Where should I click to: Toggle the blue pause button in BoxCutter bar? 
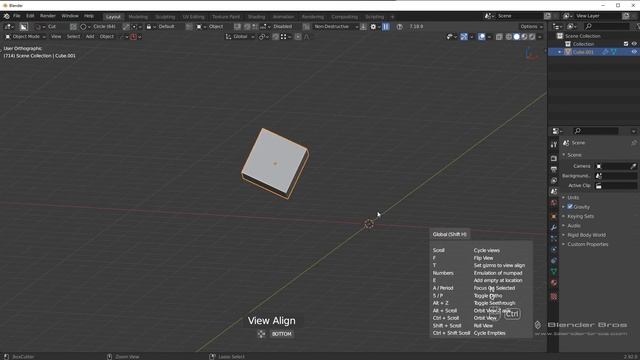tap(386, 27)
